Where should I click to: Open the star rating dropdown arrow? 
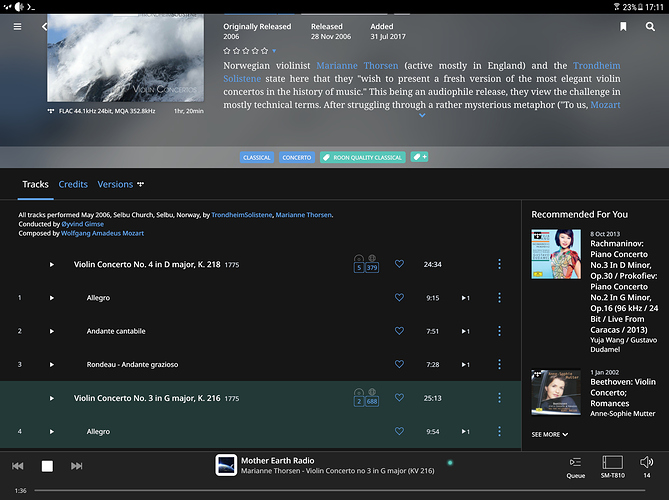[274, 51]
